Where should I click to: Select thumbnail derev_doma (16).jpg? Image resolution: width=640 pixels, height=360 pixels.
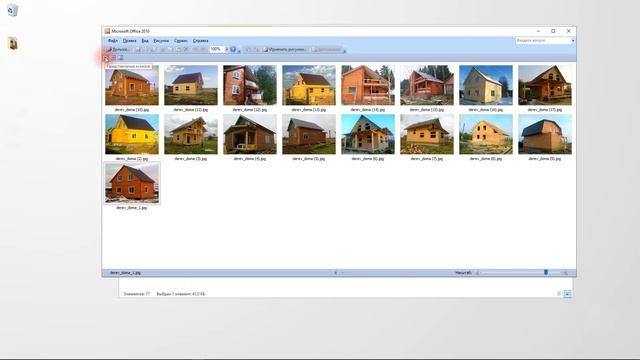[x=486, y=85]
